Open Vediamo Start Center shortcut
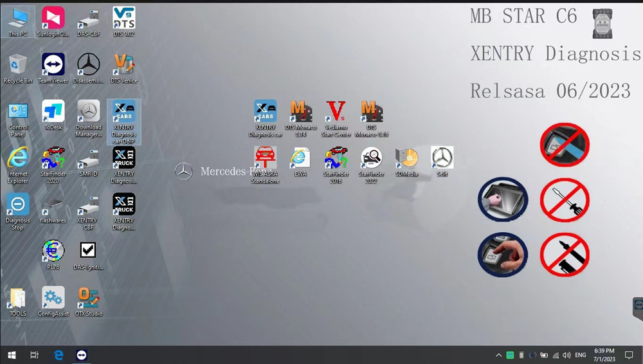Screen dimensions: 643x364 click(336, 112)
